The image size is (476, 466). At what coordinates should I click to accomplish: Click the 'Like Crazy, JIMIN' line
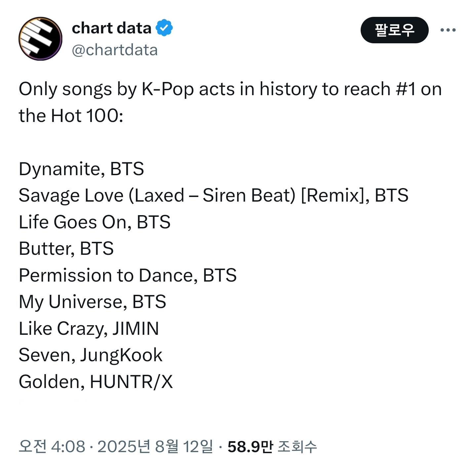(x=89, y=329)
